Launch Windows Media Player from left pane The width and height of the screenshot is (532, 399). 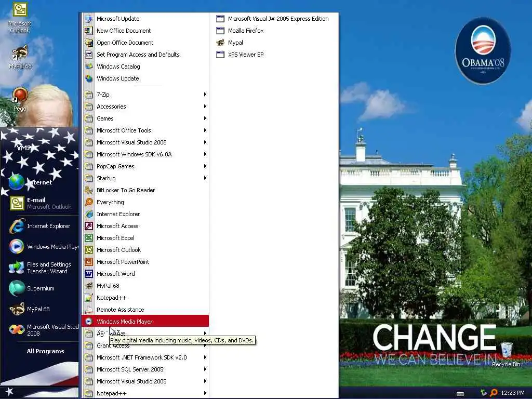coord(44,247)
